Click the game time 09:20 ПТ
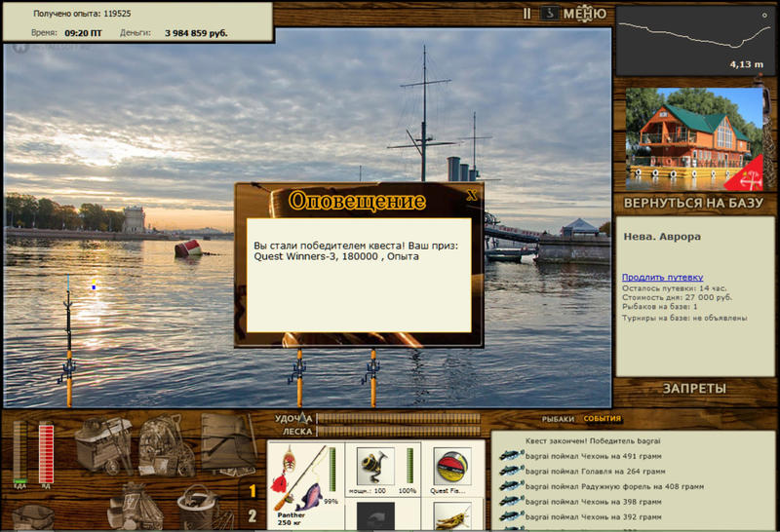This screenshot has height=532, width=780. coord(83,33)
